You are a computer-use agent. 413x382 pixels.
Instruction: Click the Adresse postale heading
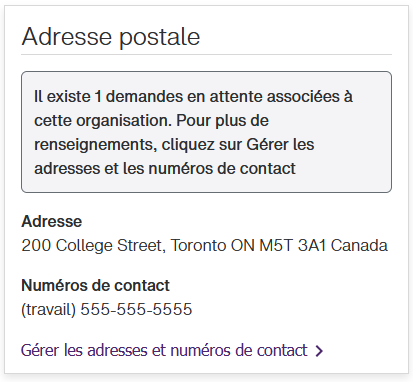coord(111,37)
